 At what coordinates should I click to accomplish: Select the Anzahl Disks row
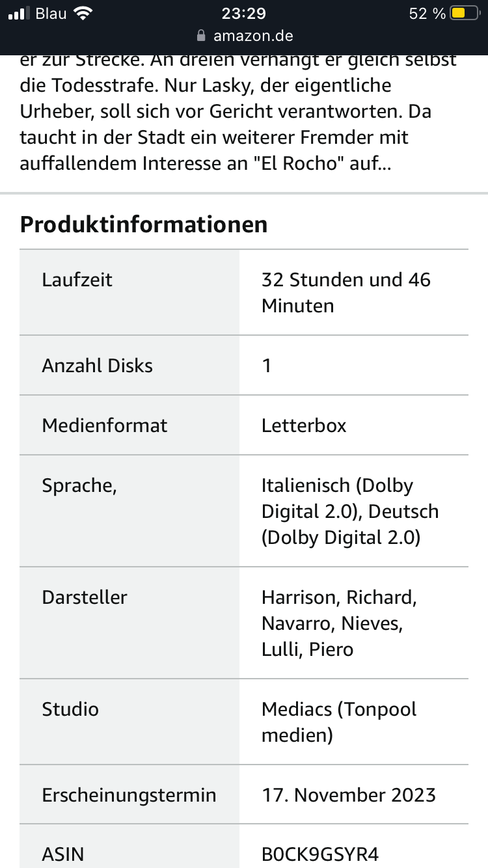click(244, 366)
